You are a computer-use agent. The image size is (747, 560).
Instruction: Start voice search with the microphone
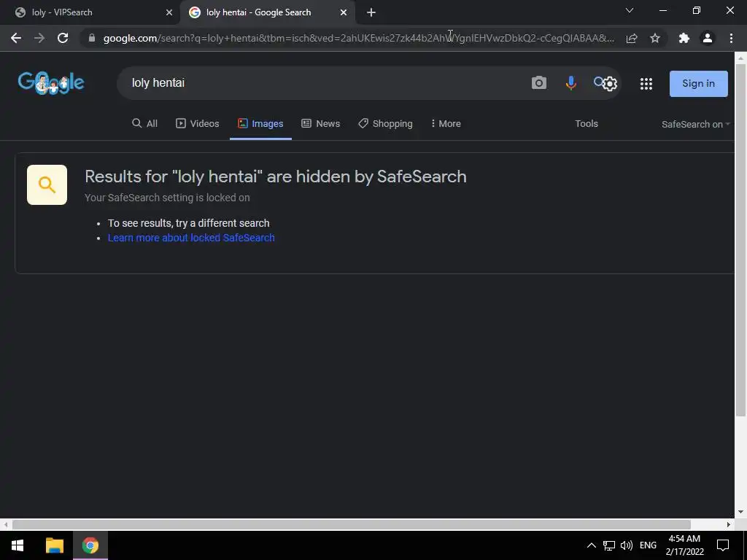click(x=570, y=83)
